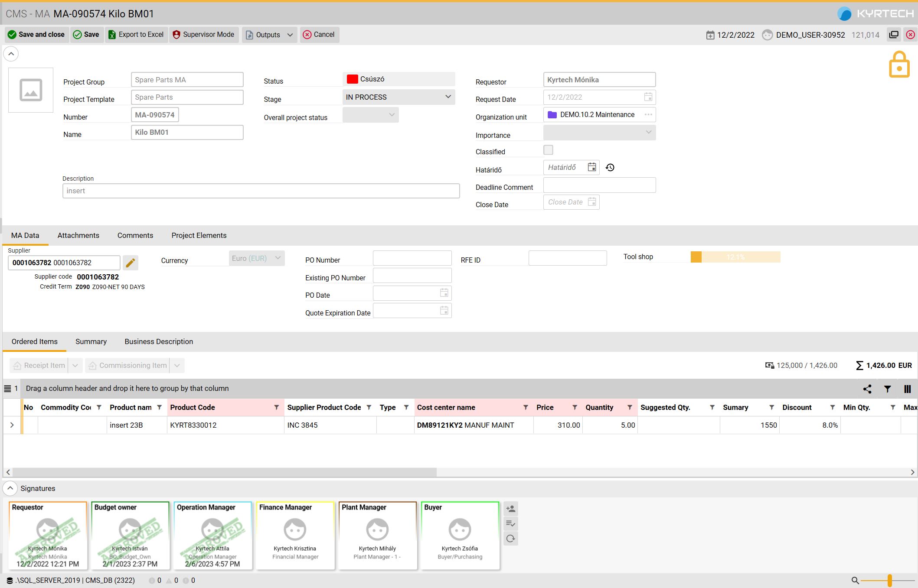Click the orange lock icon

pos(899,65)
